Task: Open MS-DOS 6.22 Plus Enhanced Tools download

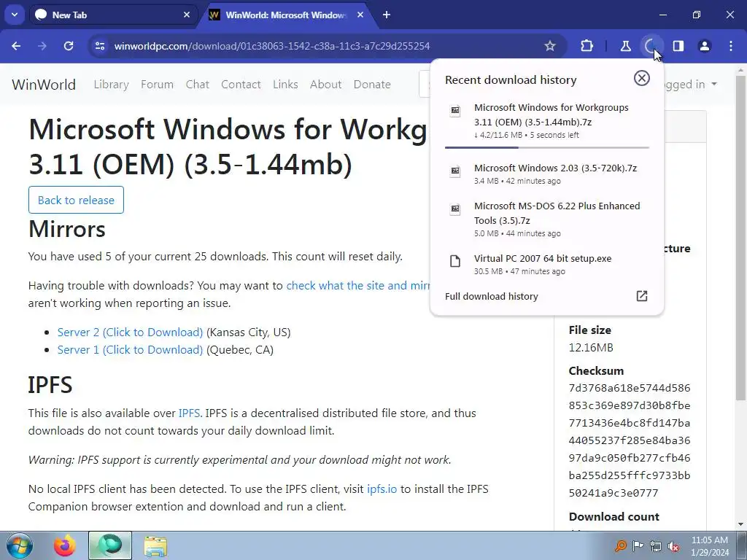Action: click(x=547, y=219)
